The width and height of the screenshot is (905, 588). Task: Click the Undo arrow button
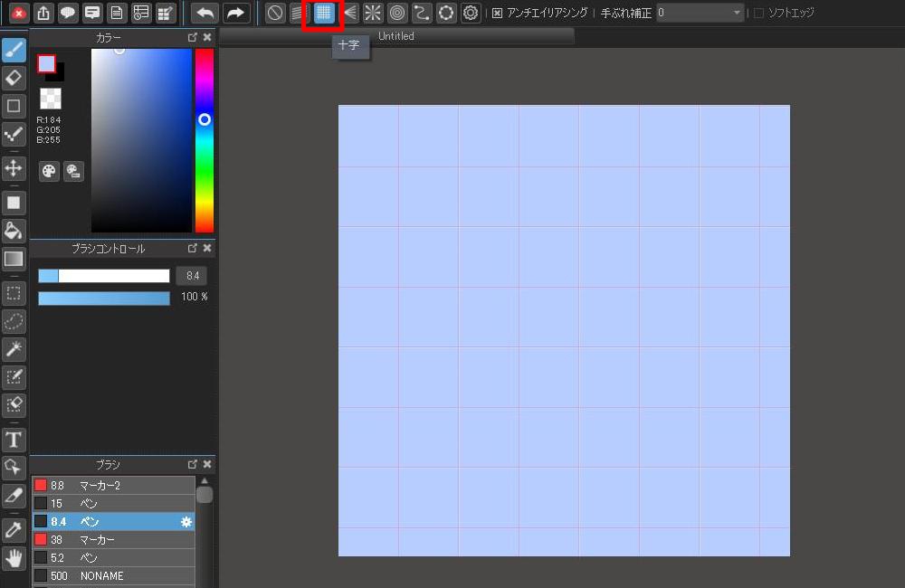coord(205,13)
